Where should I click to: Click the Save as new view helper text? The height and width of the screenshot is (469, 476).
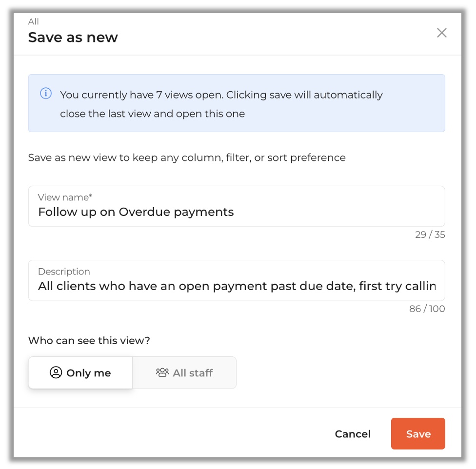(x=187, y=158)
